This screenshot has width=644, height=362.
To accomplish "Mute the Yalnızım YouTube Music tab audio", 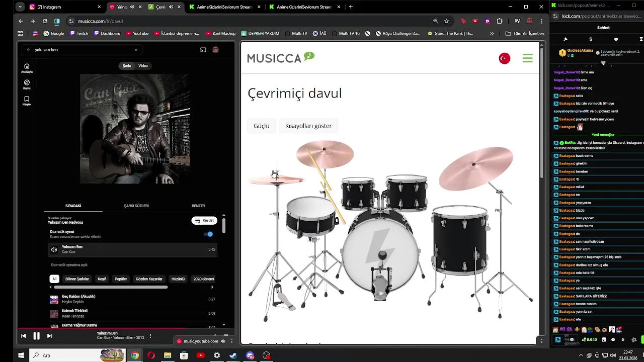I will [132, 7].
